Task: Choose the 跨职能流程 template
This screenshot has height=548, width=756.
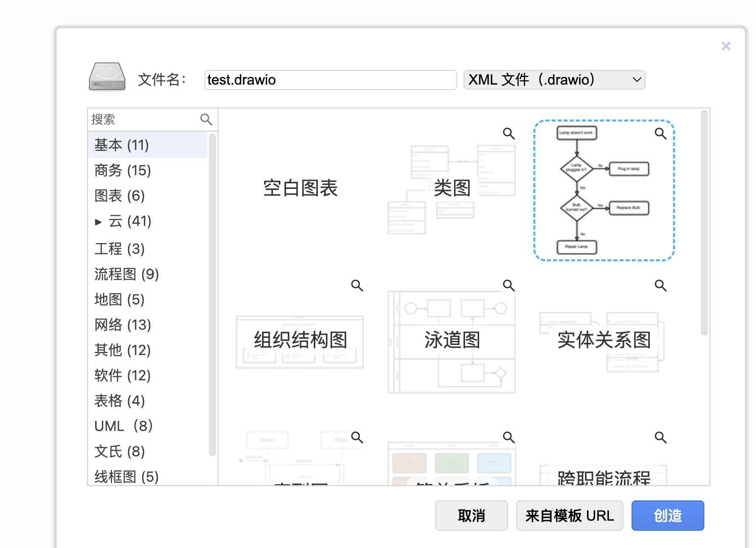Action: 604,456
